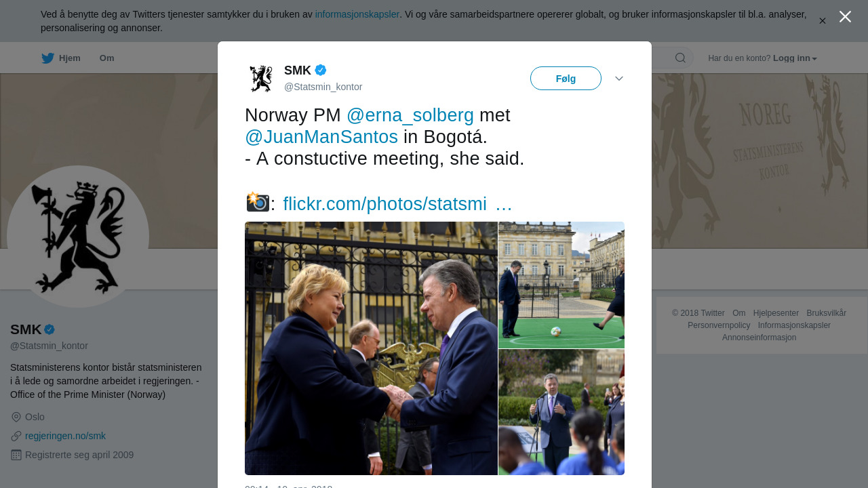This screenshot has height=488, width=868.
Task: Open the informasjonskapsler link in the cookie notice
Action: pos(357,14)
